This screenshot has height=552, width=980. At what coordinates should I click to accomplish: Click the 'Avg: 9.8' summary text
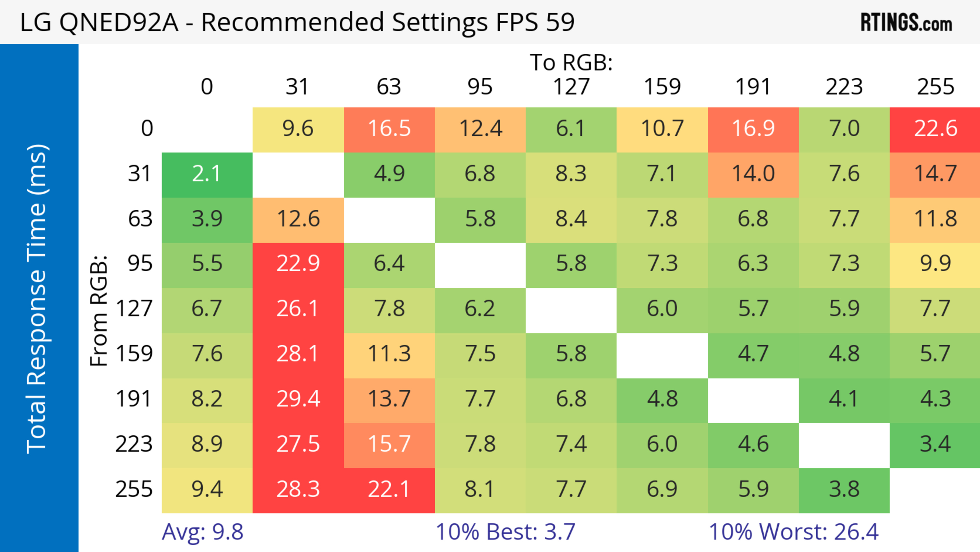click(x=202, y=532)
